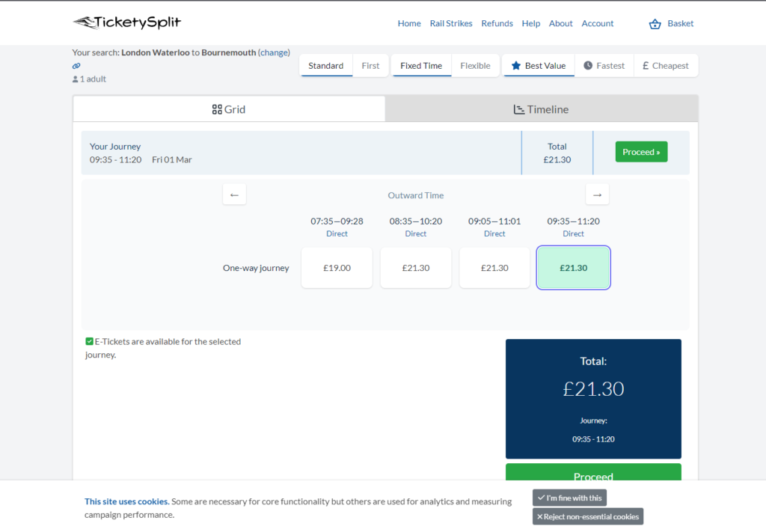Viewport: 766px width, 532px height.
Task: Click the 1 adult passenger text
Action: pyautogui.click(x=93, y=79)
